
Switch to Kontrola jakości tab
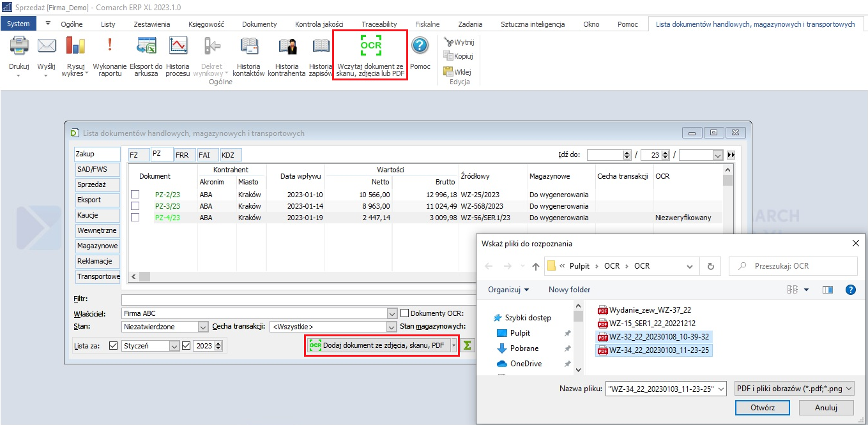(319, 24)
